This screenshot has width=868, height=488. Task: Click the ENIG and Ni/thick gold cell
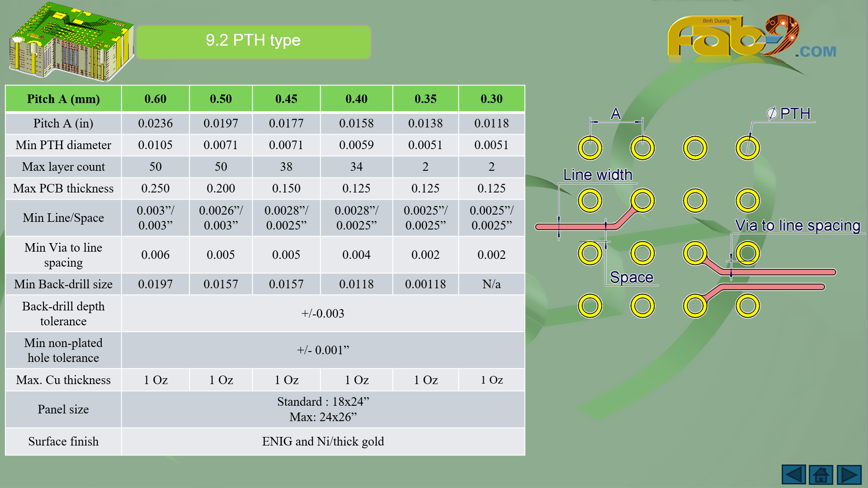click(x=323, y=441)
